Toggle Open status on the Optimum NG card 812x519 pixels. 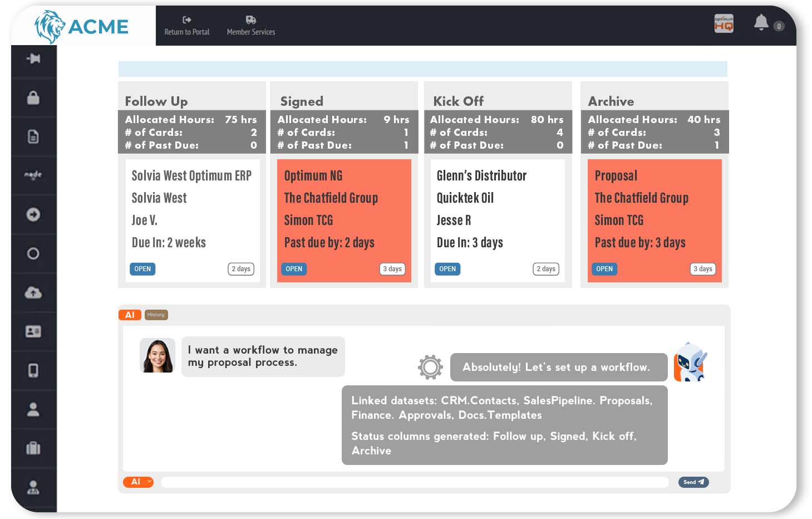click(x=294, y=269)
